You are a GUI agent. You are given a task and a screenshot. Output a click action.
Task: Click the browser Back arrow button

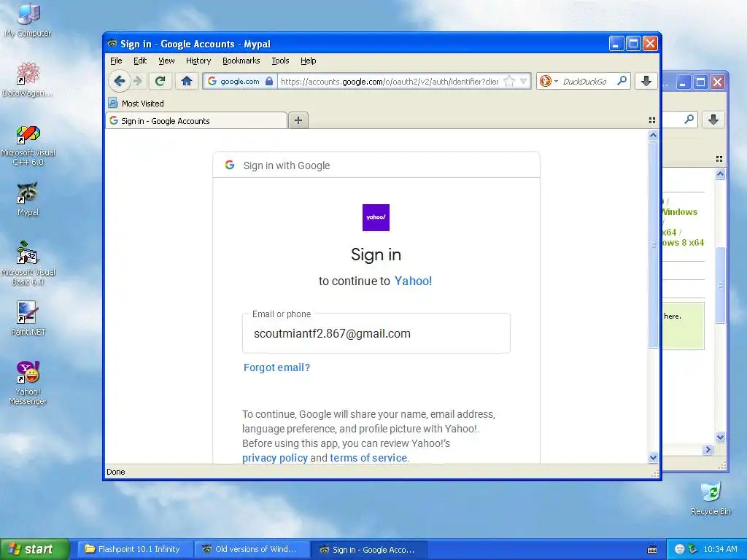pos(119,82)
